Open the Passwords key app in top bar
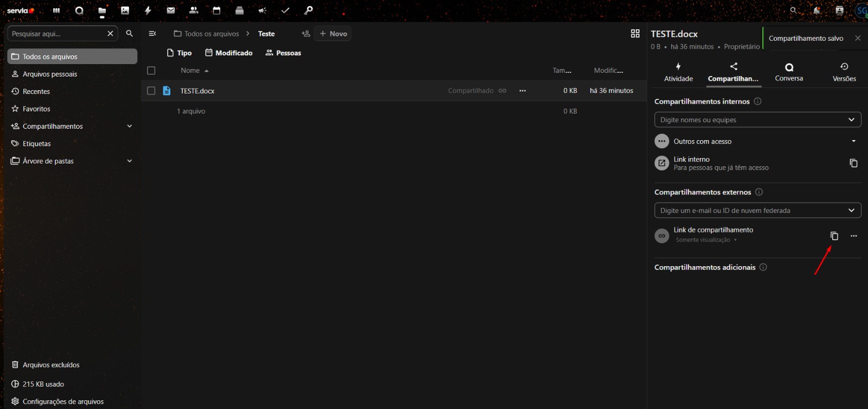Viewport: 868px width, 409px height. pos(308,10)
